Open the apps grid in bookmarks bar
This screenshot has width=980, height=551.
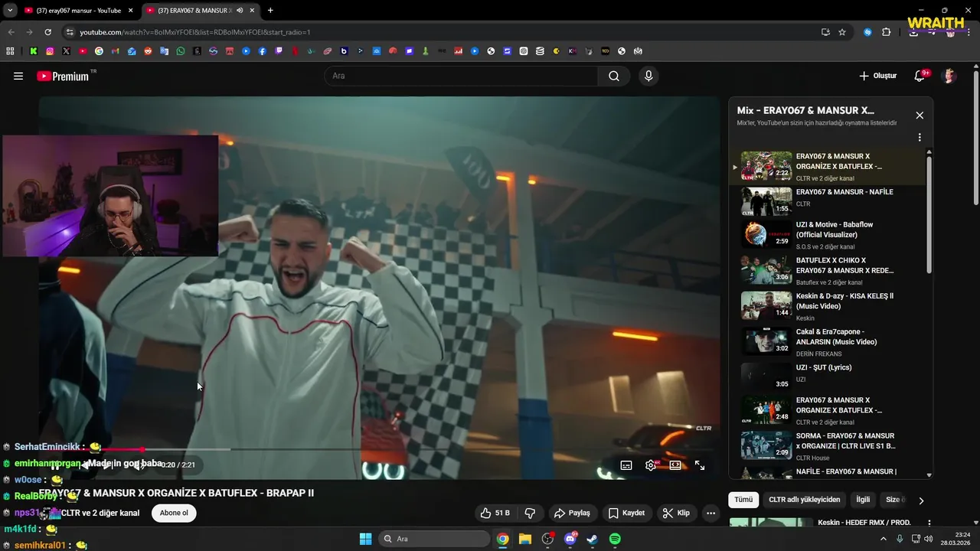[10, 51]
